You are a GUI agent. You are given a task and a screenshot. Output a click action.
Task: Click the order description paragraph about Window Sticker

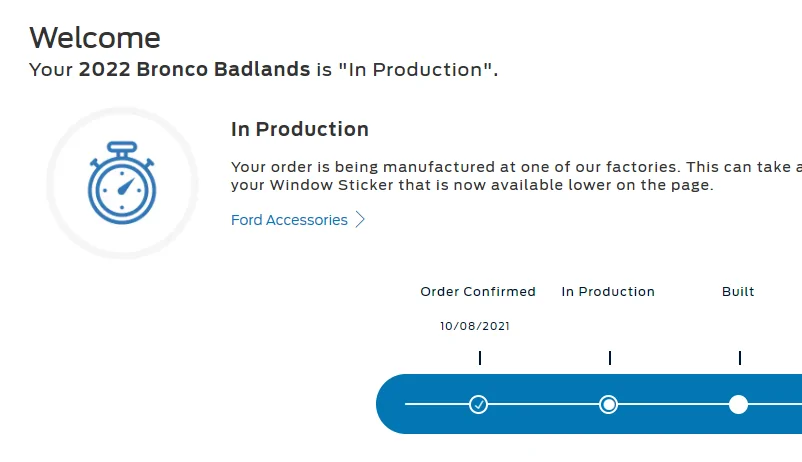coord(517,175)
